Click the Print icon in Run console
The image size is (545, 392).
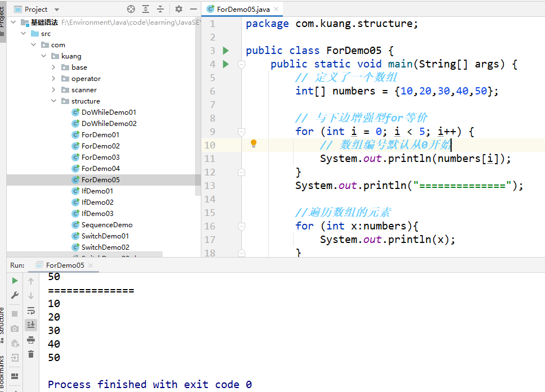31,340
